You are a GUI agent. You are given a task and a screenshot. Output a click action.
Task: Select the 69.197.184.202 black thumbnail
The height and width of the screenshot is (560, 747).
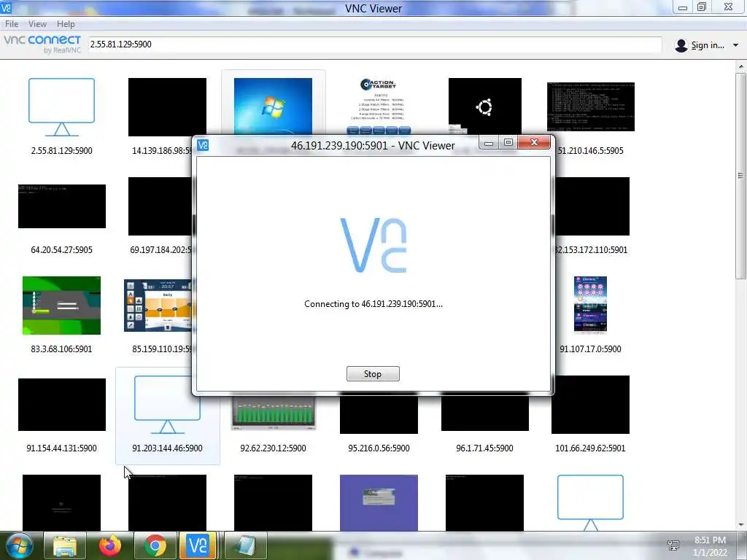coord(160,206)
